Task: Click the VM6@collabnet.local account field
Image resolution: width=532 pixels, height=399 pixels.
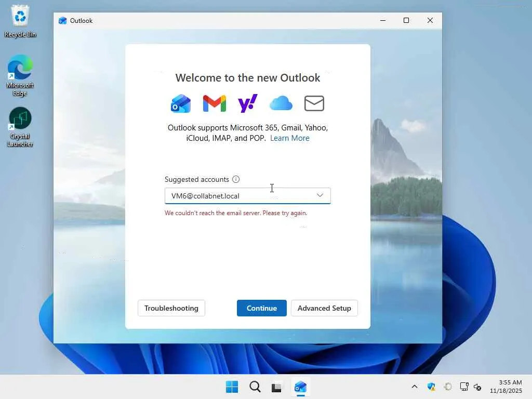Action: (248, 196)
